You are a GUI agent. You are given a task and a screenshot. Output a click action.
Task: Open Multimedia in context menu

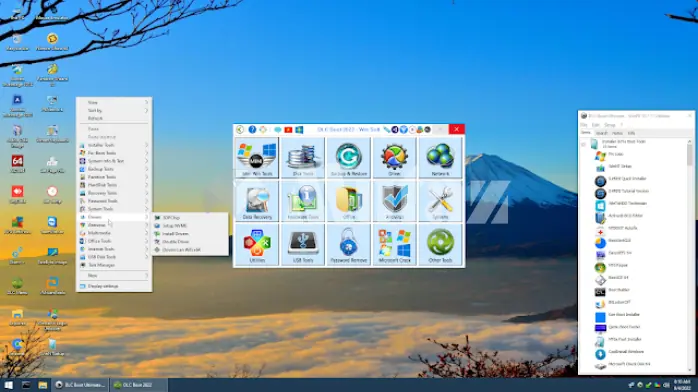coord(114,233)
